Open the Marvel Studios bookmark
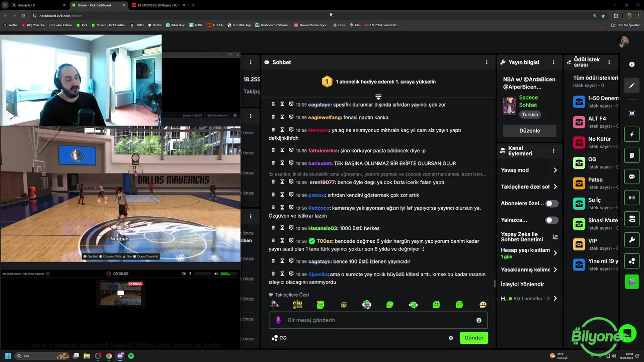This screenshot has width=644, height=362. pyautogui.click(x=311, y=25)
